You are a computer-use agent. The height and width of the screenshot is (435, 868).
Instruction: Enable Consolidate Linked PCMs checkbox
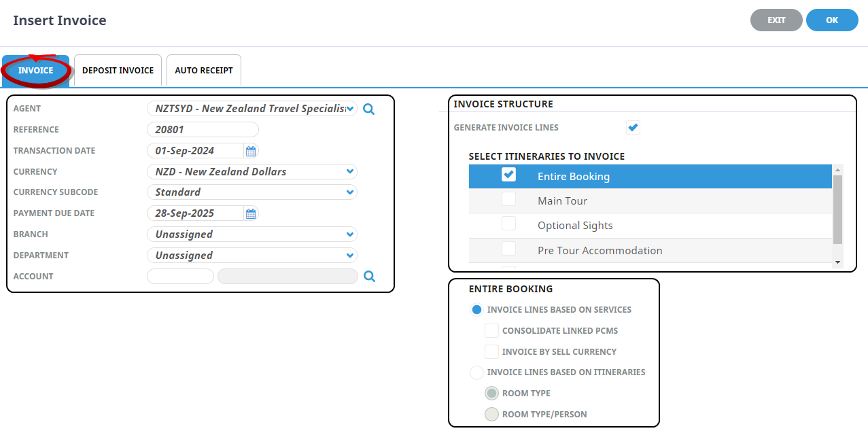point(491,331)
